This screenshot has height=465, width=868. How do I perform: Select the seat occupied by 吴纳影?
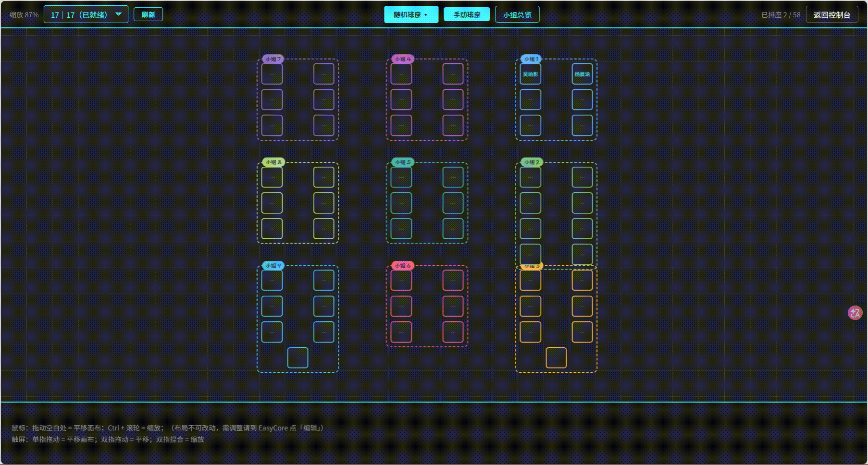[x=531, y=74]
